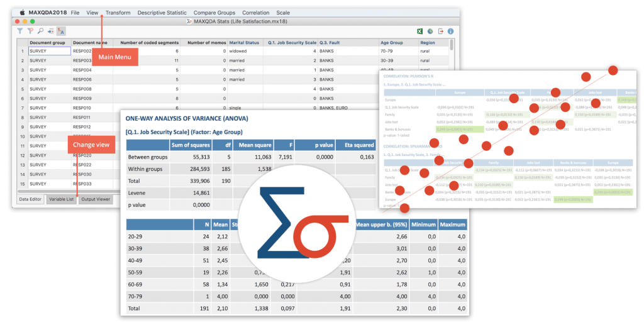644x327 pixels.
Task: Switch to the Output Viewer tab
Action: pos(96,199)
